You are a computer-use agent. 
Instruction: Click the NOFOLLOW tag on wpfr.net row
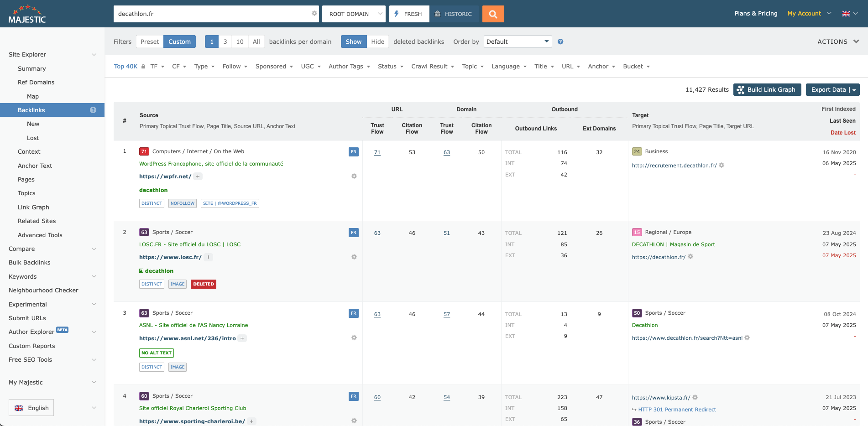point(183,203)
